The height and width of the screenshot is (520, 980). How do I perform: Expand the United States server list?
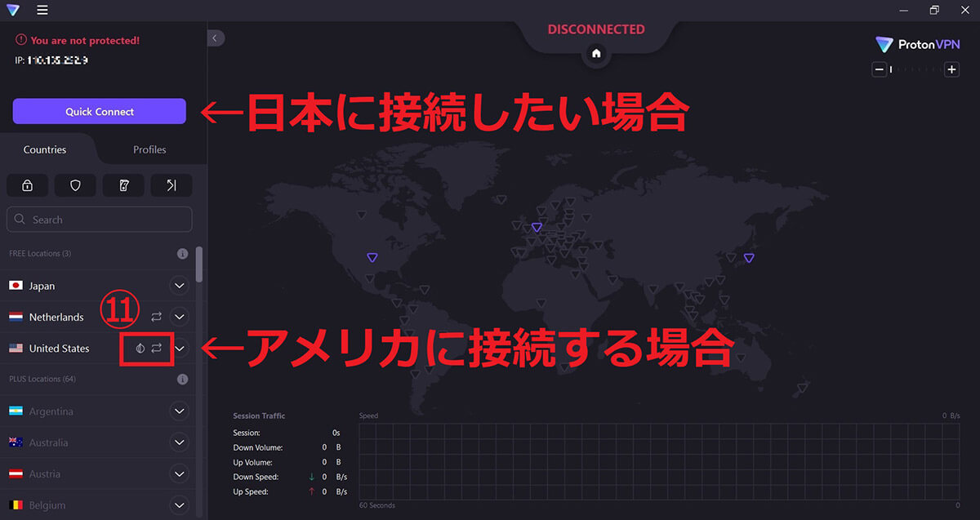tap(179, 348)
